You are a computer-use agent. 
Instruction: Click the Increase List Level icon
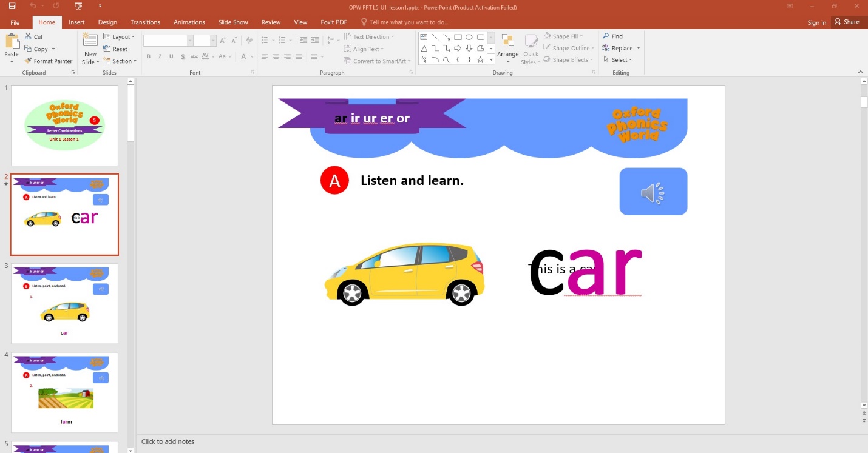pyautogui.click(x=314, y=40)
